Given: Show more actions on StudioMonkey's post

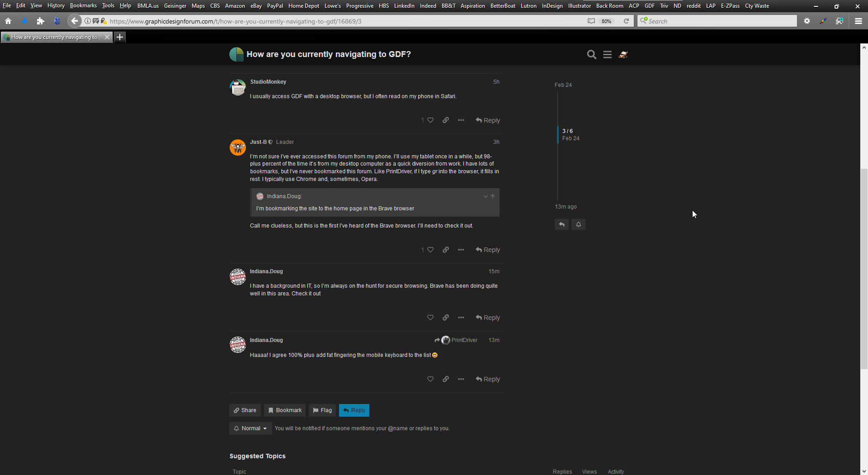Looking at the screenshot, I should [461, 120].
